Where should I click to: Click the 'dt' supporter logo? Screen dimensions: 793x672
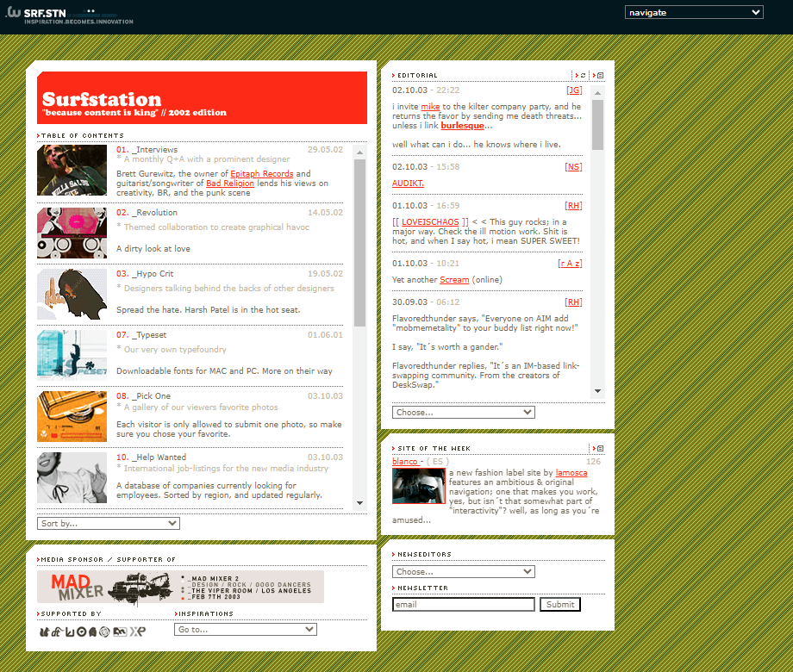[56, 632]
